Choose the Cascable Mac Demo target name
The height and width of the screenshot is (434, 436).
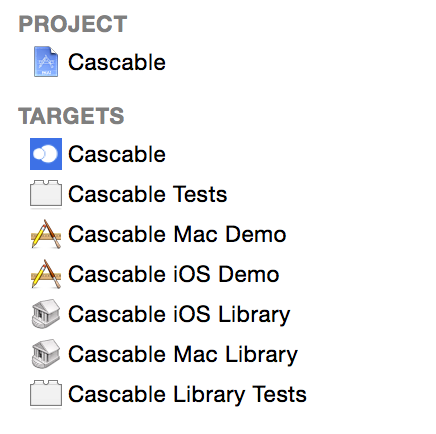177,234
